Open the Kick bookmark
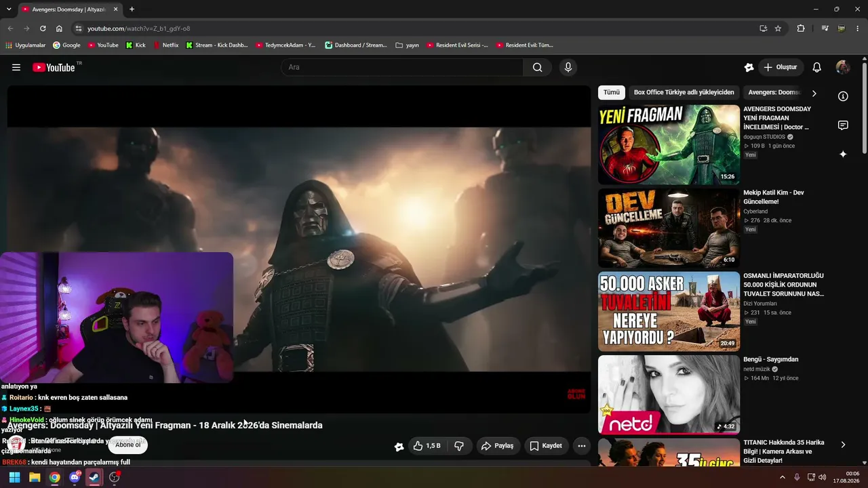The image size is (868, 488). click(136, 45)
